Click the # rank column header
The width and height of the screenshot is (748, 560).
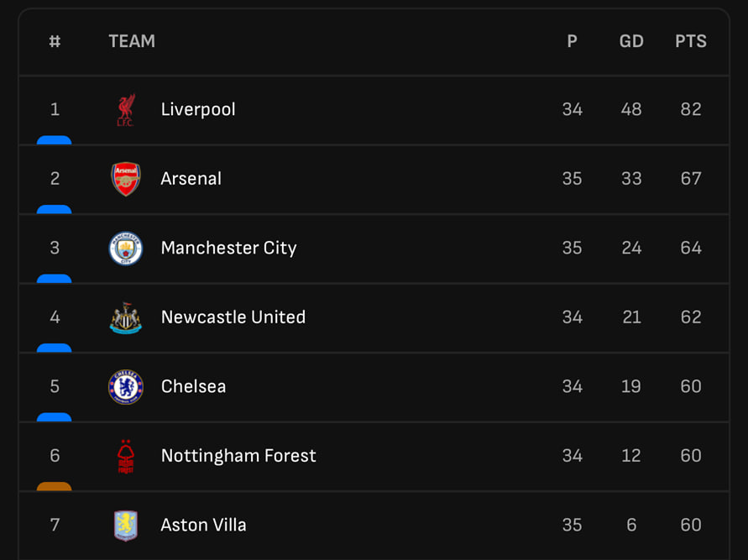[x=55, y=41]
